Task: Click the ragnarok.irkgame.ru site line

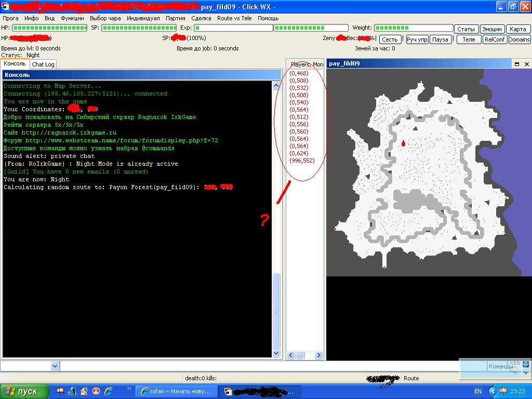Action: 60,132
